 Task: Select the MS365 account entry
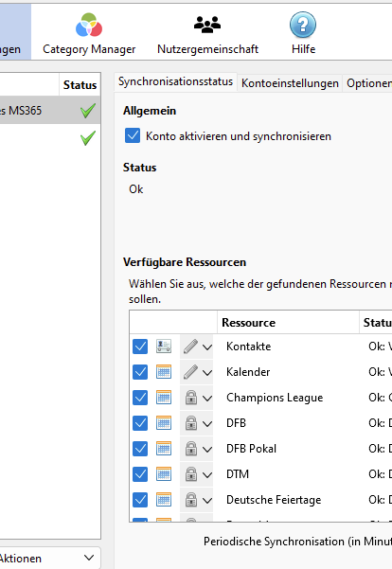click(x=50, y=110)
